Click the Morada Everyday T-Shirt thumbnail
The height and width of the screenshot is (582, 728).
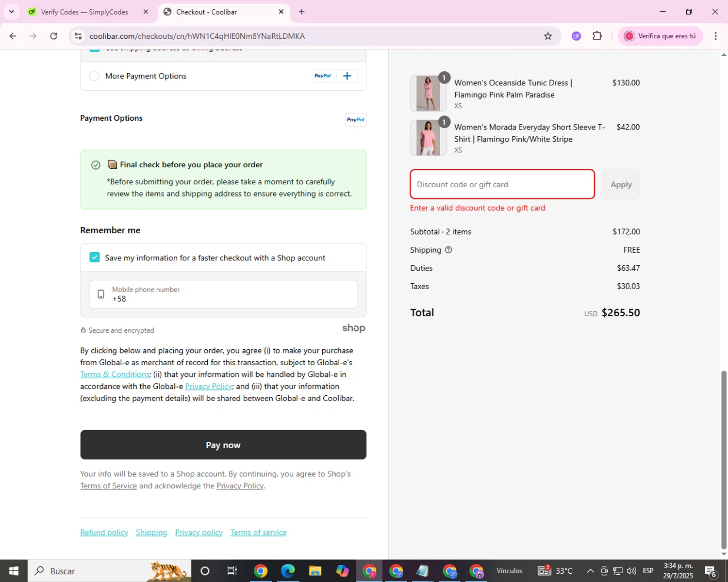click(428, 138)
